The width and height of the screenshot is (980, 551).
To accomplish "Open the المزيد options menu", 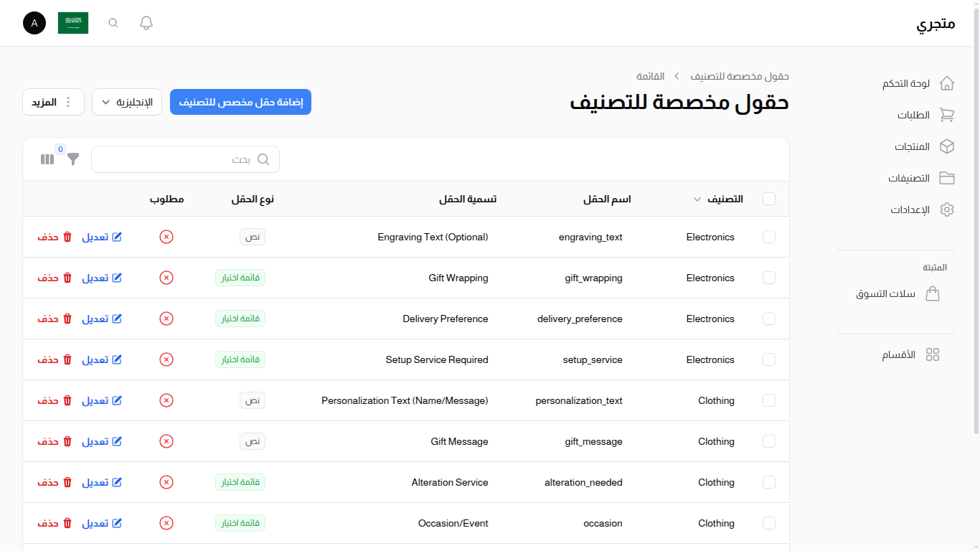I will 53,102.
